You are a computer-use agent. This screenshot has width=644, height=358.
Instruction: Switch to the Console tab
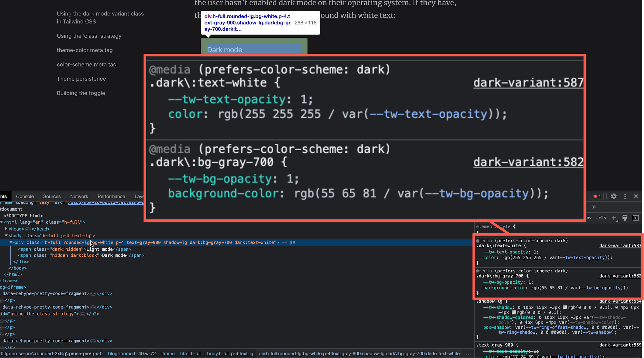[x=25, y=196]
